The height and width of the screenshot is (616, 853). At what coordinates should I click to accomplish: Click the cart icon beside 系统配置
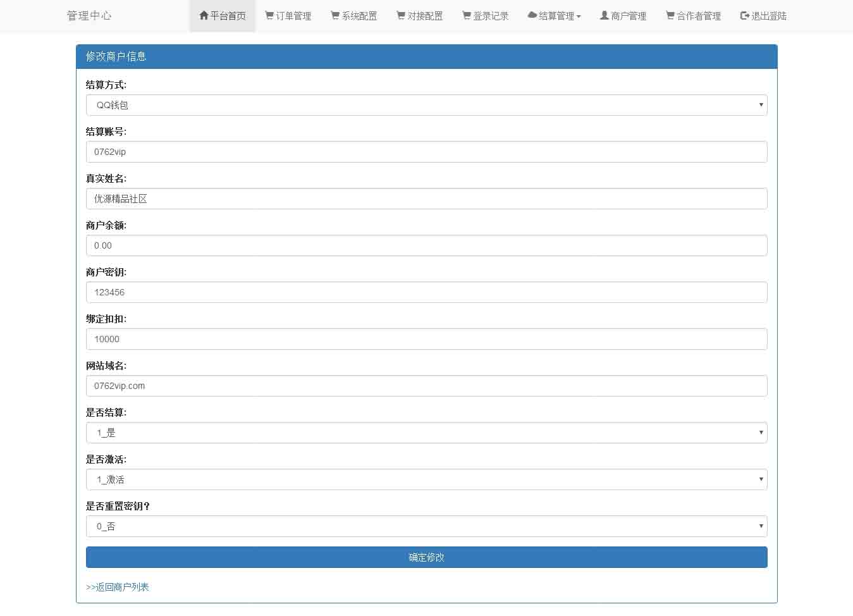coord(335,16)
